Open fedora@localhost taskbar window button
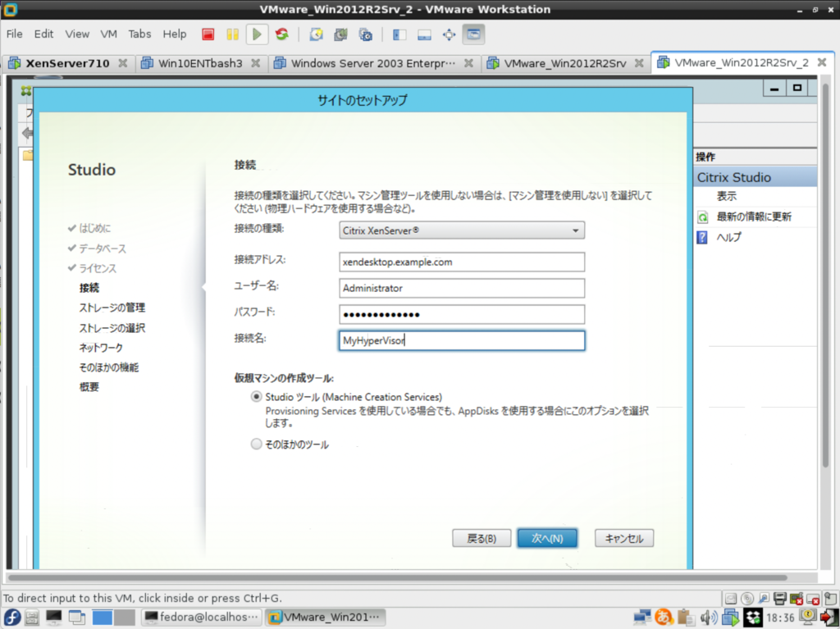 point(202,618)
